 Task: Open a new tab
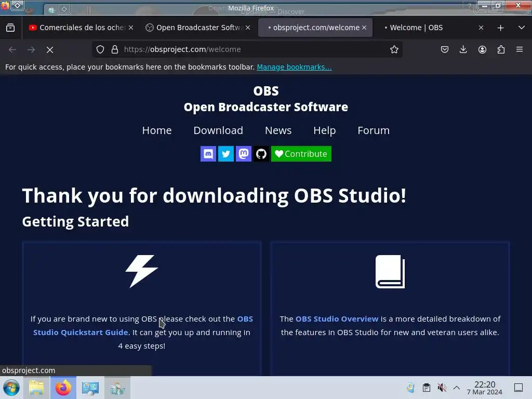500,28
